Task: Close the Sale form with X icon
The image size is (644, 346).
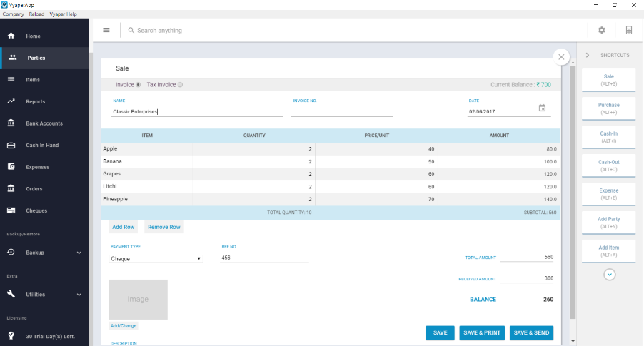Action: 562,56
